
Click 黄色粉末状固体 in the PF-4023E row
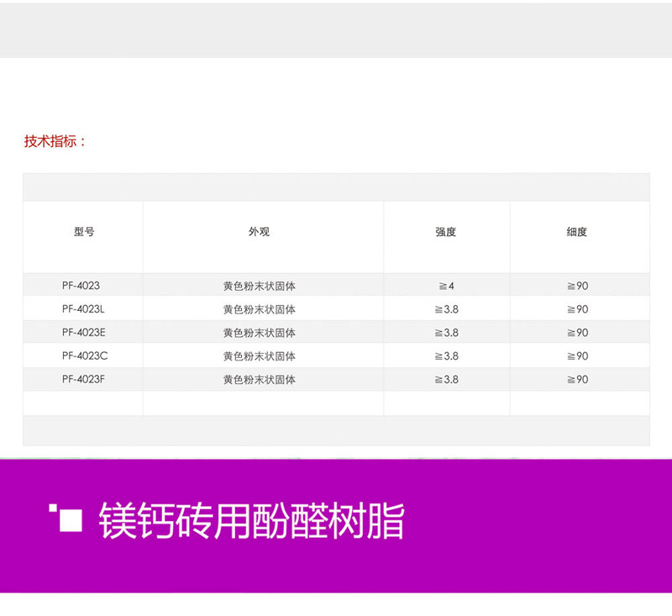click(x=259, y=333)
